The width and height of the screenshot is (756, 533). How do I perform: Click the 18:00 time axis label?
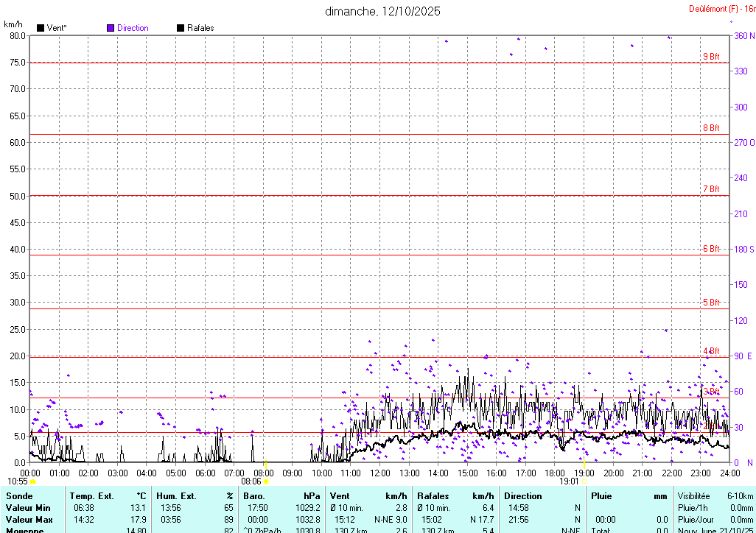(555, 473)
